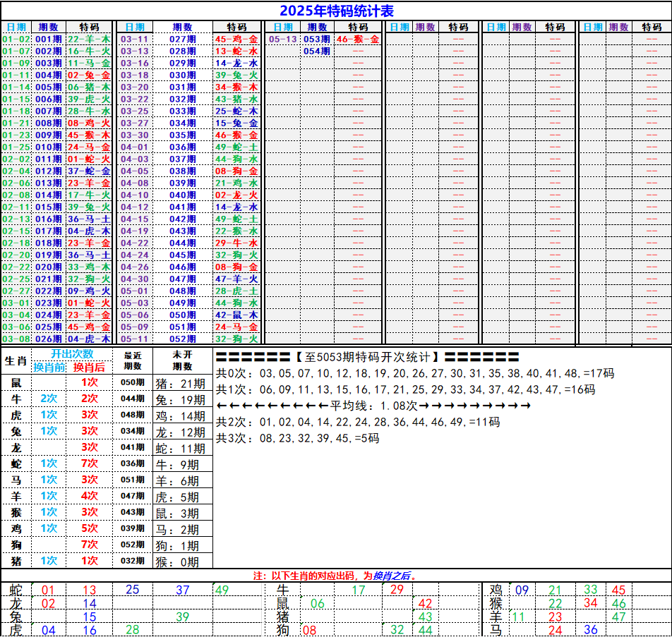Click the 053期 period cell
This screenshot has width=672, height=637.
coord(317,40)
